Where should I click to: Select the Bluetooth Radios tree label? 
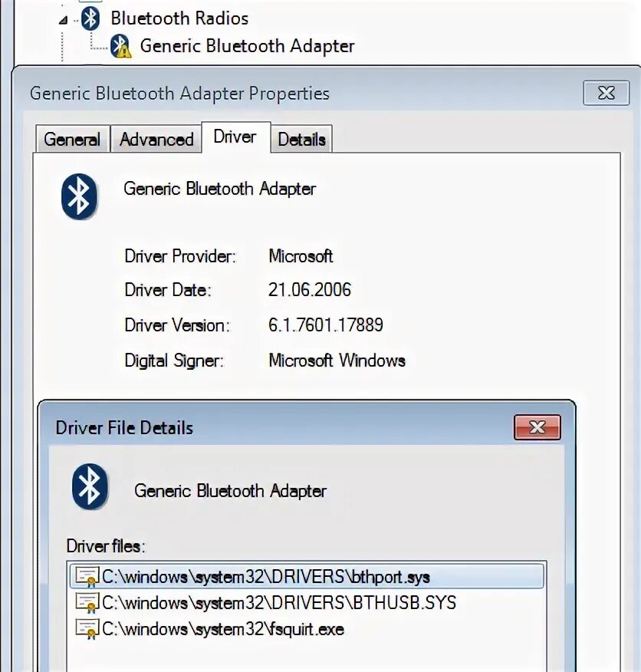[179, 18]
